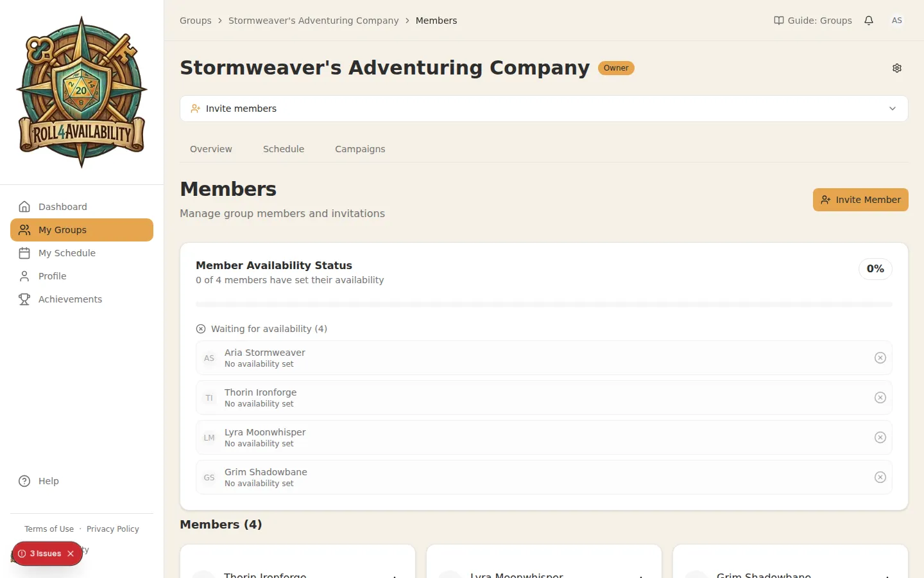Dismiss Thorin Ironforge from the waiting list

coord(880,398)
